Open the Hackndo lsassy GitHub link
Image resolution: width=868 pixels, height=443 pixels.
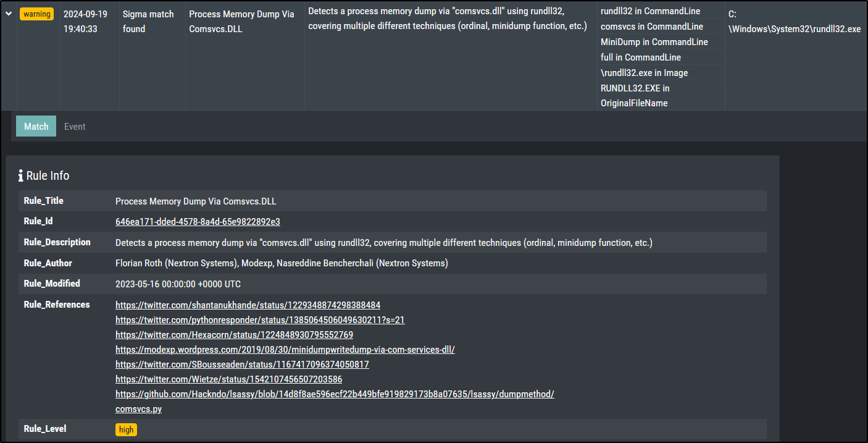335,394
